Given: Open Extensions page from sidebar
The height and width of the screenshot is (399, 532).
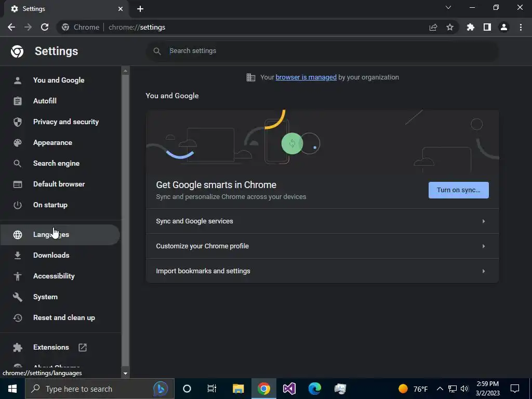Looking at the screenshot, I should 60,348.
